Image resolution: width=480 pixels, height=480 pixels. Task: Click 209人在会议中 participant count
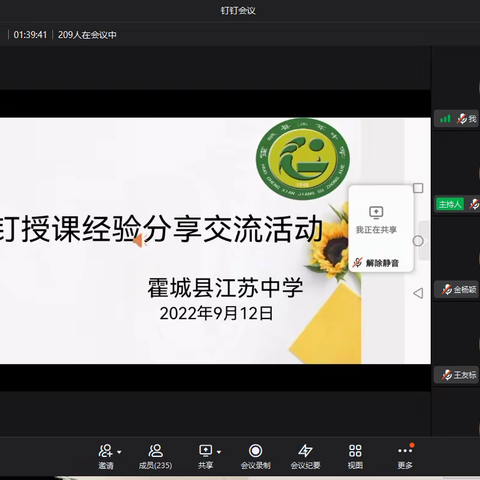coord(87,35)
